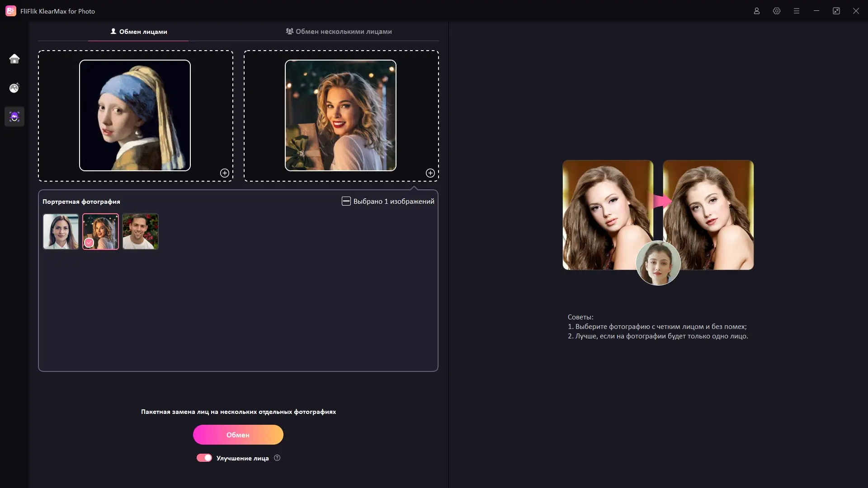Click the Girl with a Pearl Earring preview
The height and width of the screenshot is (488, 868).
click(135, 116)
